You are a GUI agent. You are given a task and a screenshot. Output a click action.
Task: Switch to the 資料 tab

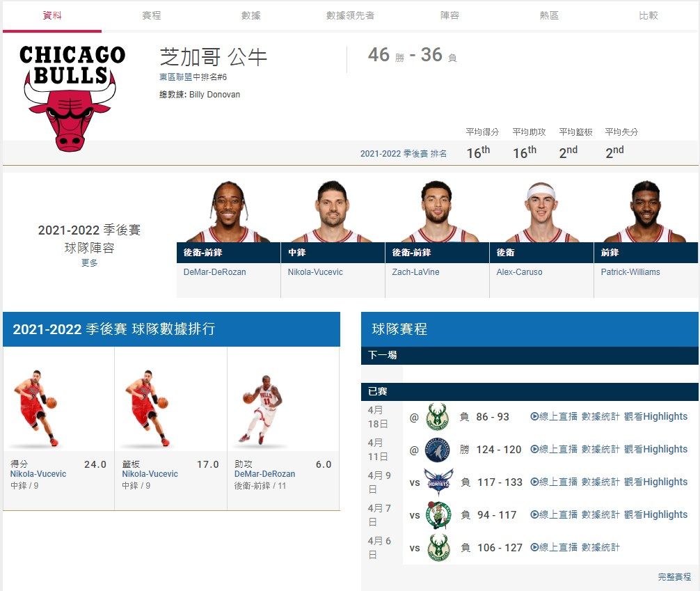[x=52, y=15]
